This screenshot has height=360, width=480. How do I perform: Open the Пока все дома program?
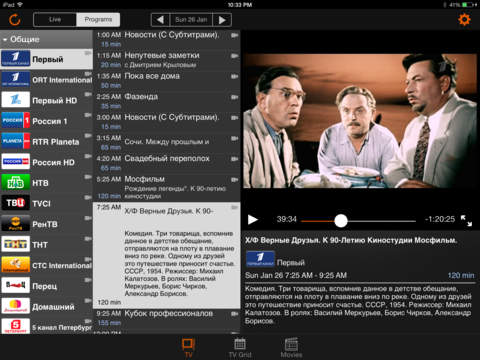point(166,80)
